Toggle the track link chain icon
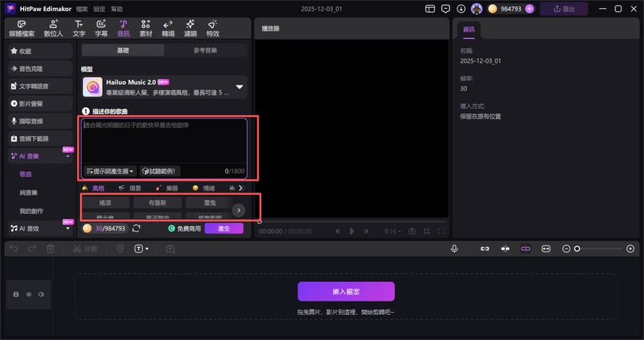The height and width of the screenshot is (340, 644). pos(485,249)
